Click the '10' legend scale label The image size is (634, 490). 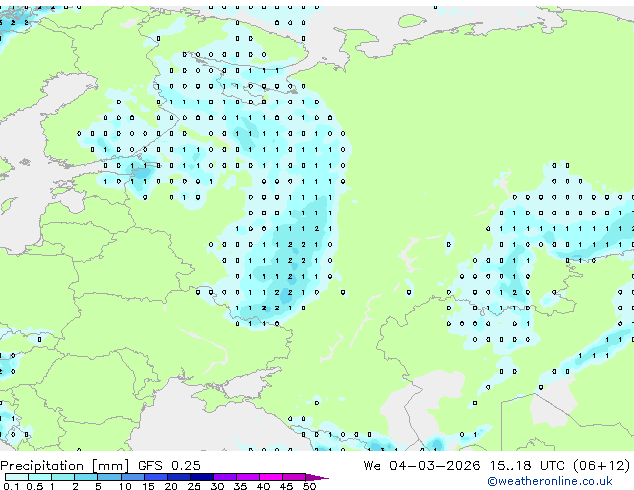tap(125, 486)
